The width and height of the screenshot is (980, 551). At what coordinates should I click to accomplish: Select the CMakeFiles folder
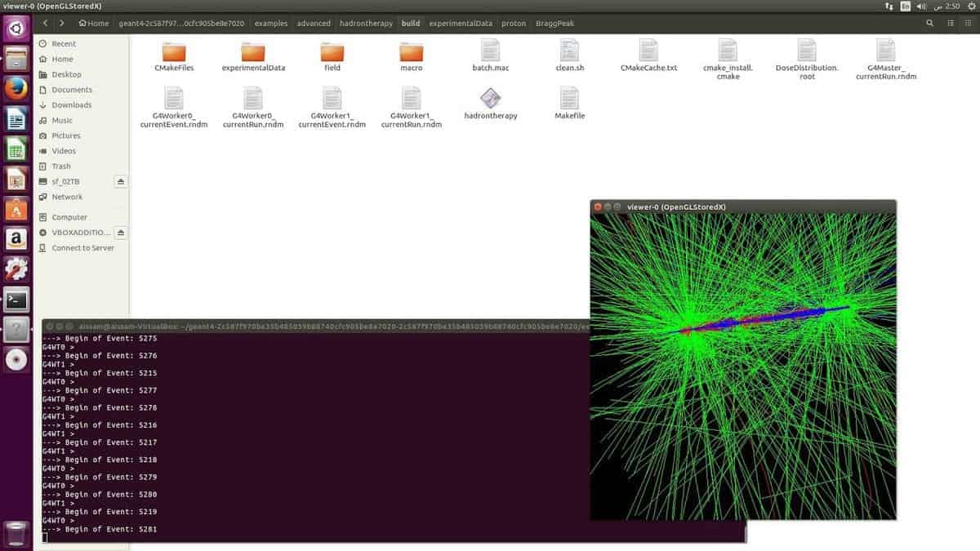[x=174, y=56]
